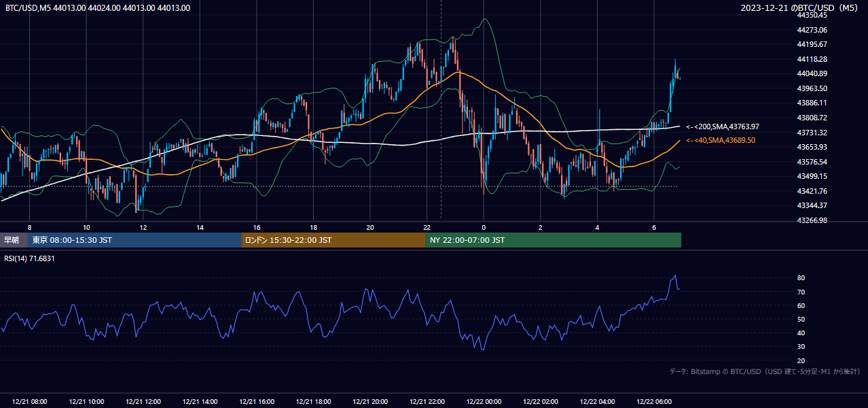The height and width of the screenshot is (408, 868).
Task: Click hour tick 0 under price chart
Action: 484,227
